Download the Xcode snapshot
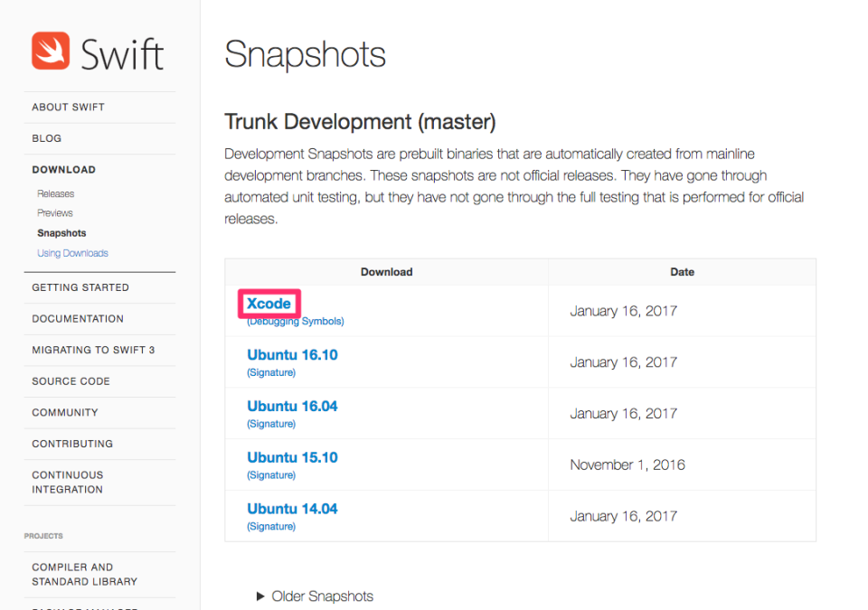Viewport: 868px width, 610px height. [x=269, y=304]
